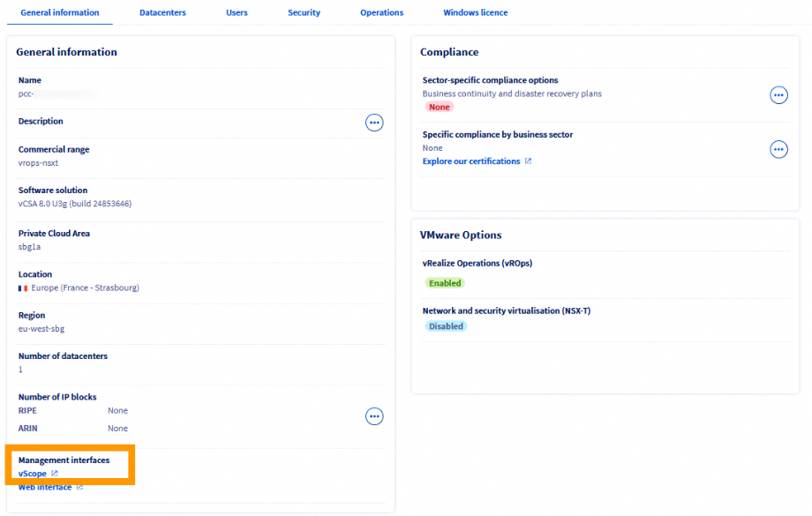This screenshot has width=812, height=516.
Task: Switch to the Datacenters tab
Action: [x=162, y=13]
